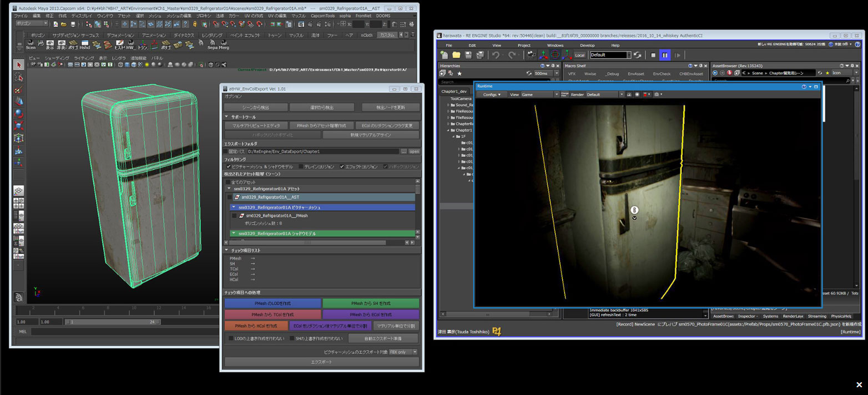Click the Undo arrow in RE ENGINE Studio
This screenshot has width=868, height=395.
click(x=496, y=55)
